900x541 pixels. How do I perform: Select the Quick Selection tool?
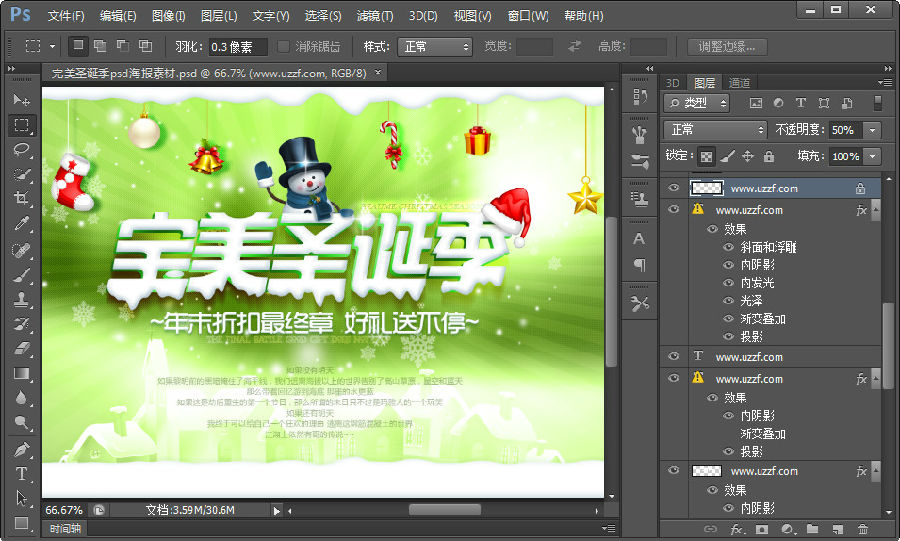(22, 174)
